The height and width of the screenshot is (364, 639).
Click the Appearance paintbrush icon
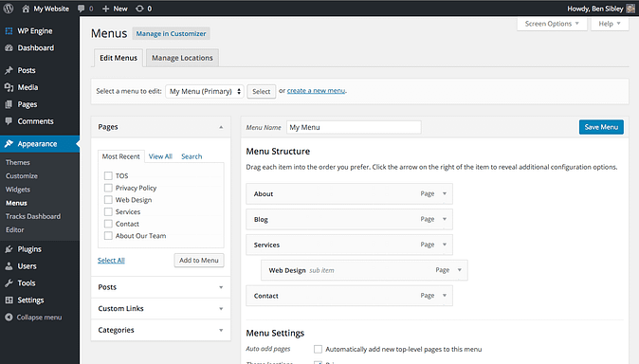point(9,144)
